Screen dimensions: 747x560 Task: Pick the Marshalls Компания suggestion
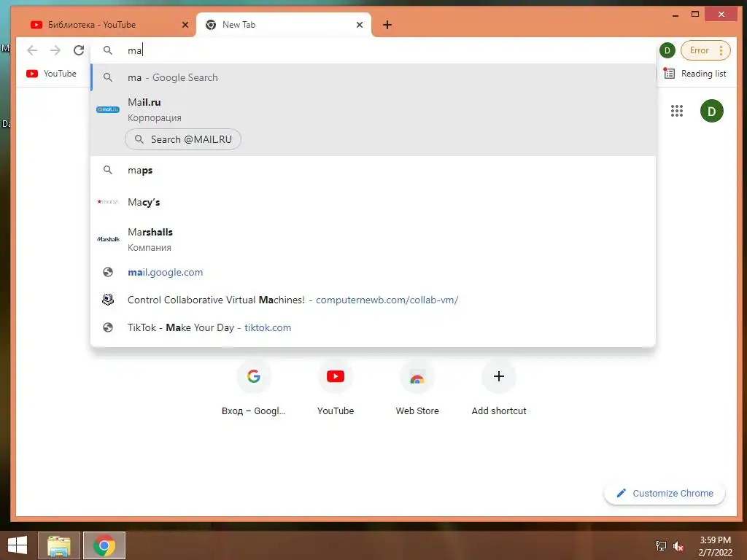(373, 239)
